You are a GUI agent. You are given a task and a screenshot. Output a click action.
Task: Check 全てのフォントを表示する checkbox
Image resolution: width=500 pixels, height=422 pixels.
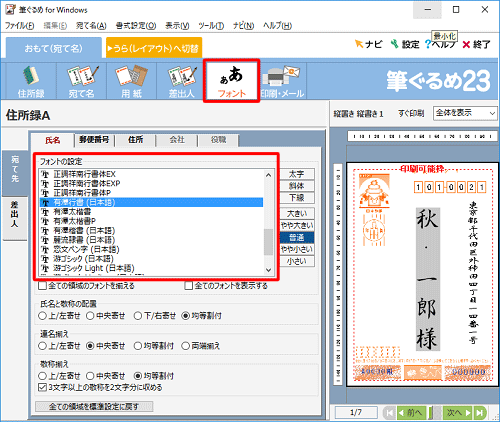[x=189, y=286]
